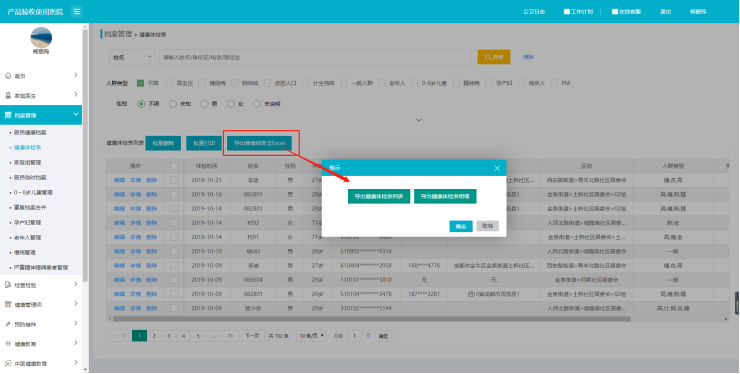
Task: Go to page 2 in pagination
Action: 154,336
